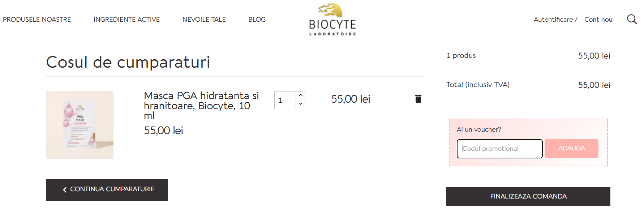
Task: Click the Cosul de cumparaturi heading
Action: (x=128, y=62)
